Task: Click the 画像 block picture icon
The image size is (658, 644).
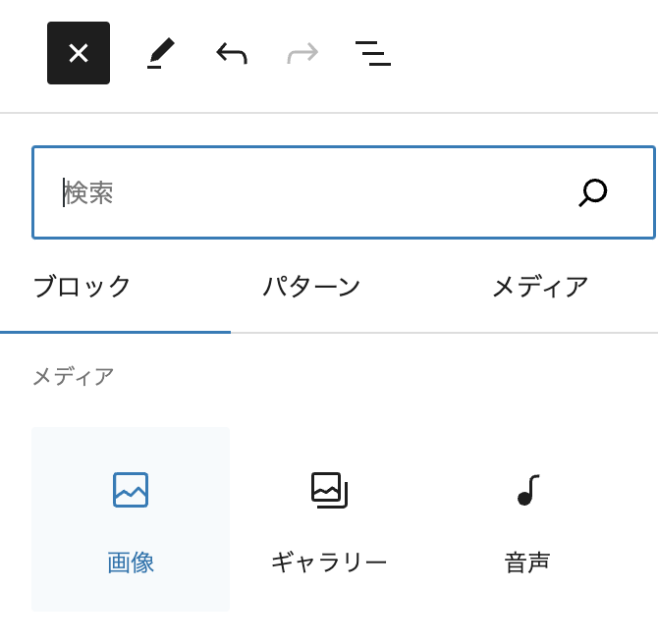Action: coord(131,490)
